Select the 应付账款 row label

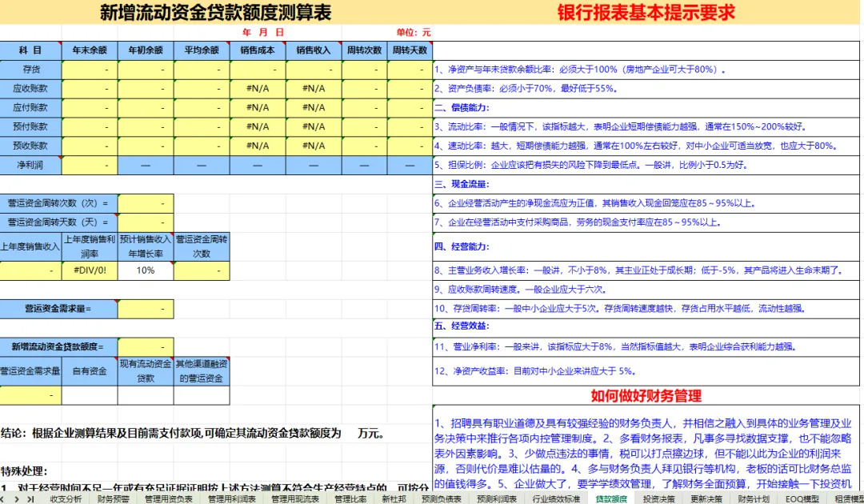click(30, 107)
